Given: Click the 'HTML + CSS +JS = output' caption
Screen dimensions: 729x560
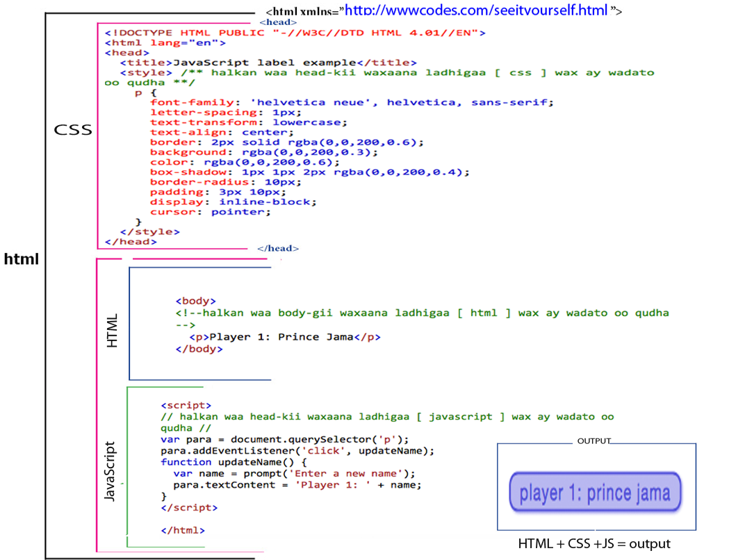Looking at the screenshot, I should [594, 544].
